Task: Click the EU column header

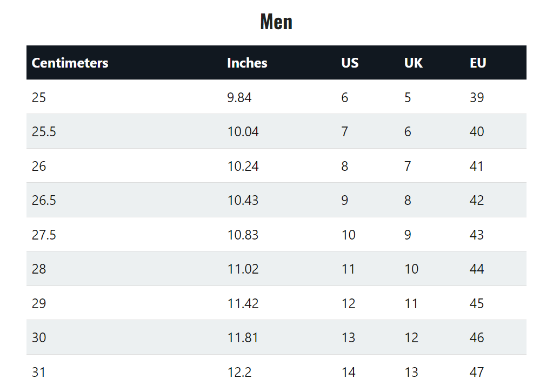Action: tap(478, 63)
